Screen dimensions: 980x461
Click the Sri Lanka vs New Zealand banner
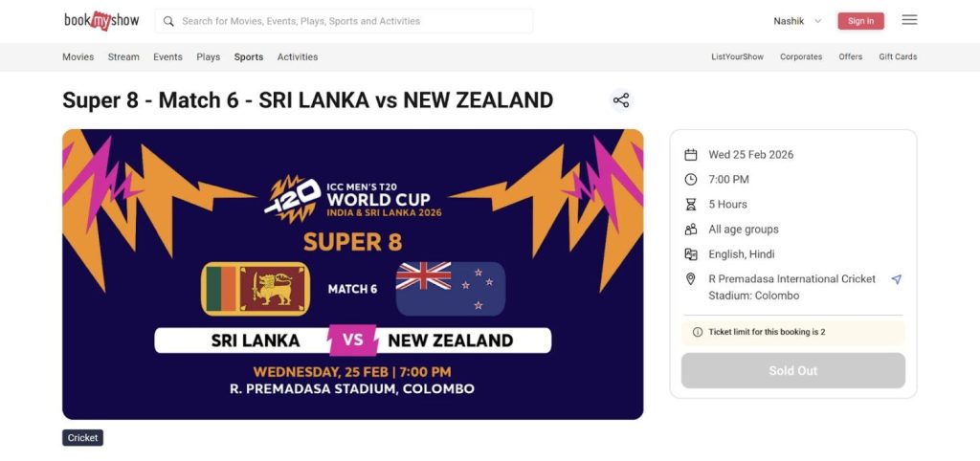click(x=352, y=274)
